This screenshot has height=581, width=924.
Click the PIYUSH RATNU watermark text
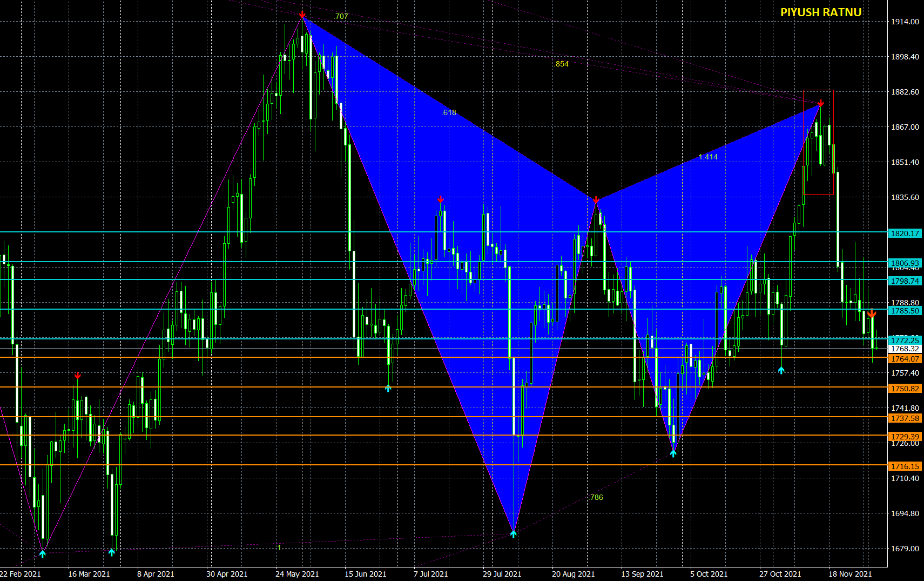coord(820,12)
